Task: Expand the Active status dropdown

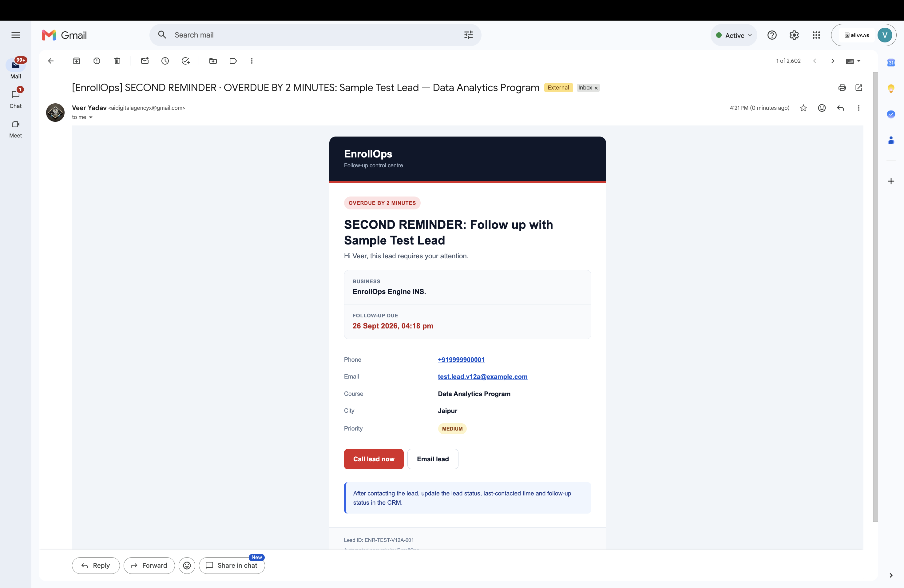Action: coord(734,35)
